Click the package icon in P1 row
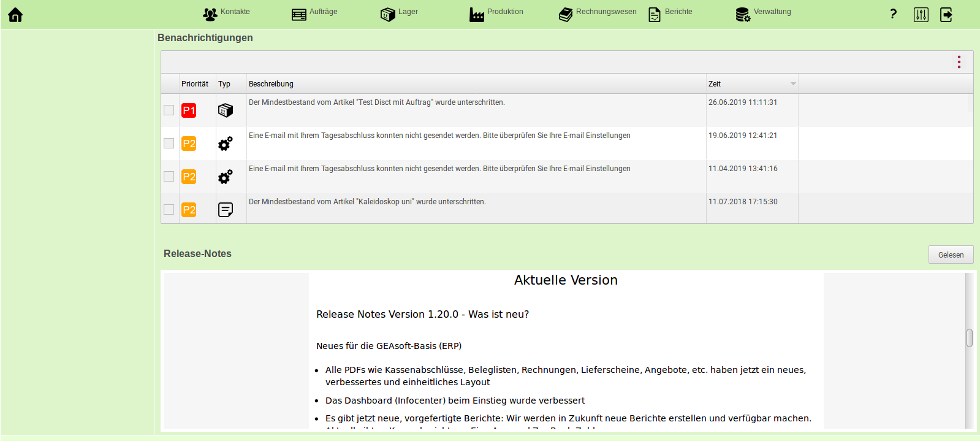Viewport: 980px width, 441px height. coord(226,110)
